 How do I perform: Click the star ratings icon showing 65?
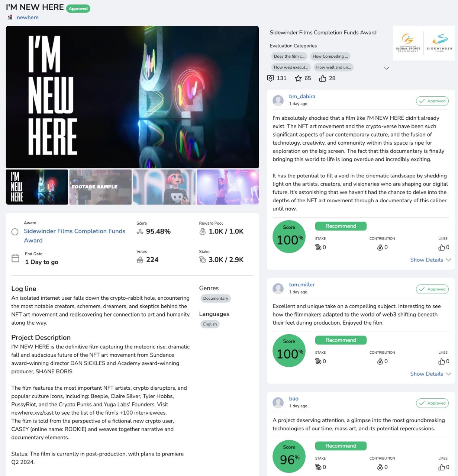[298, 78]
